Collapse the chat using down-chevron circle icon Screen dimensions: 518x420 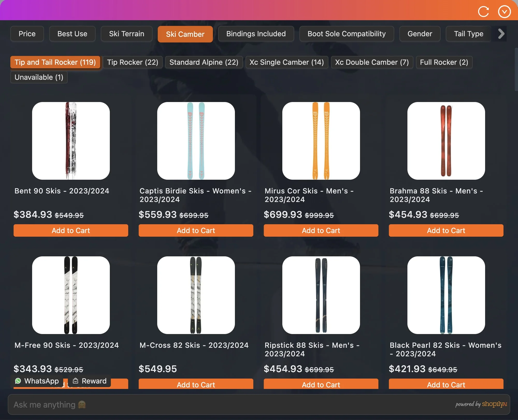coord(504,12)
